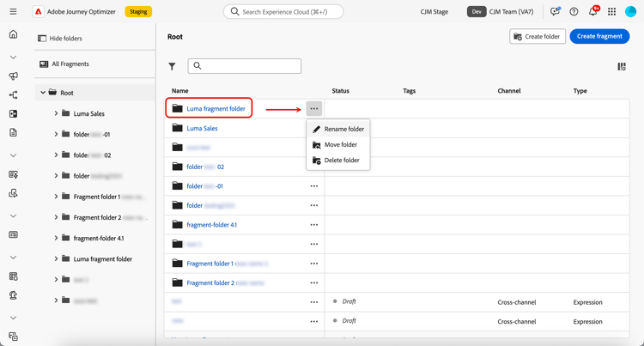Open the Dev CJM Team sandbox selector

coord(501,11)
